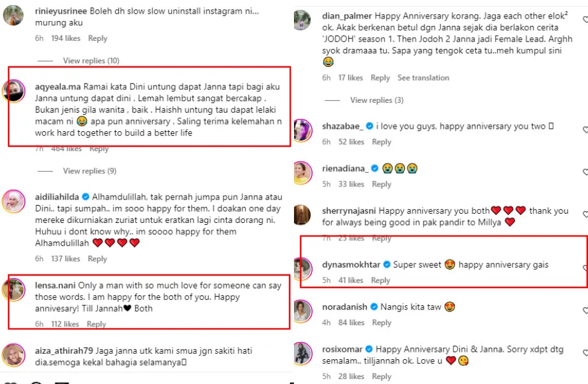588x384 pixels.
Task: Click lensa.nani's profile photo
Action: (x=14, y=290)
